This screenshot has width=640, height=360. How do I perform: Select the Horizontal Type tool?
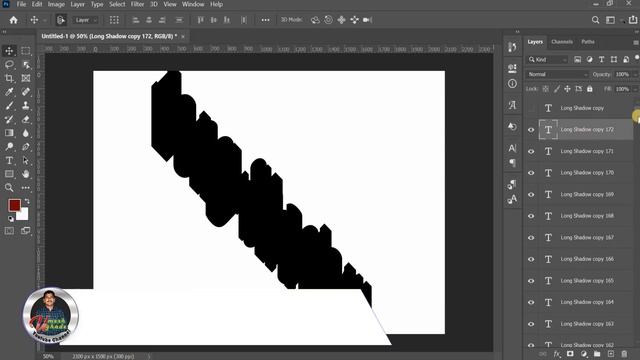point(9,160)
